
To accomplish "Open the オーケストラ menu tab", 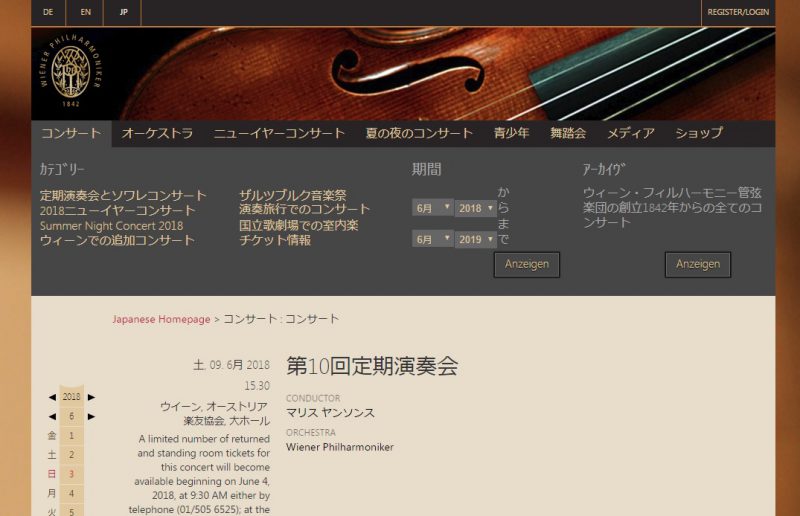I will 157,133.
